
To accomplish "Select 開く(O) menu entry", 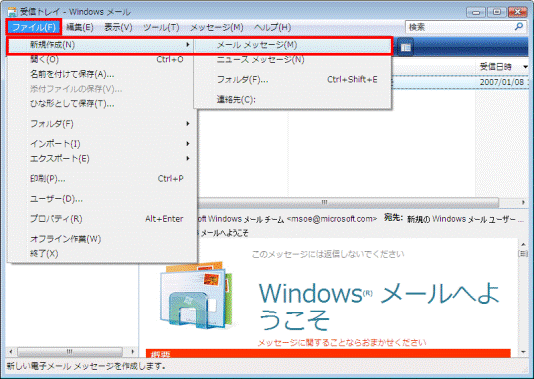I will (x=102, y=60).
